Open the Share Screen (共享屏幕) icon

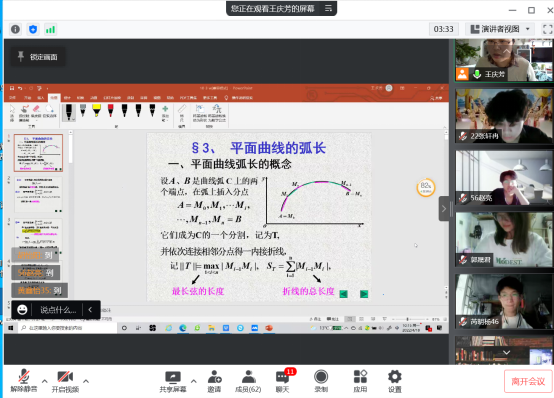click(173, 381)
